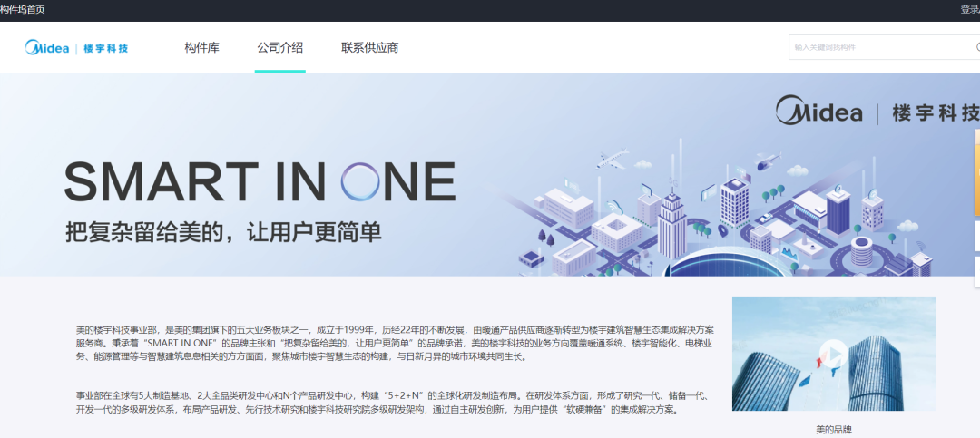Click the glowing ring O in SMART IN ONE

360,181
